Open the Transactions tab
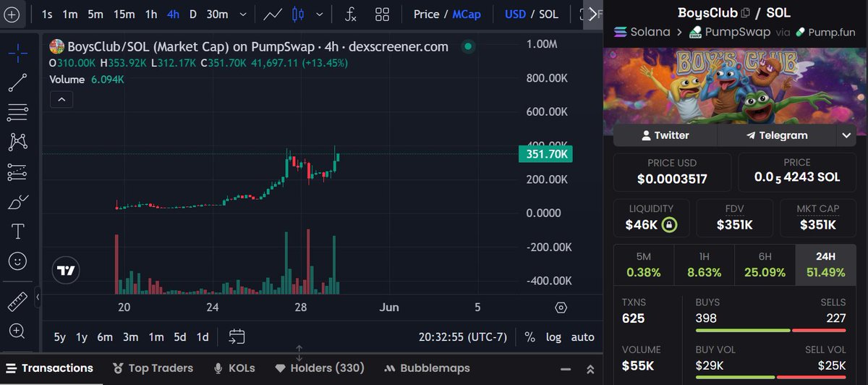Screen dimensions: 868x385 (x=49, y=368)
